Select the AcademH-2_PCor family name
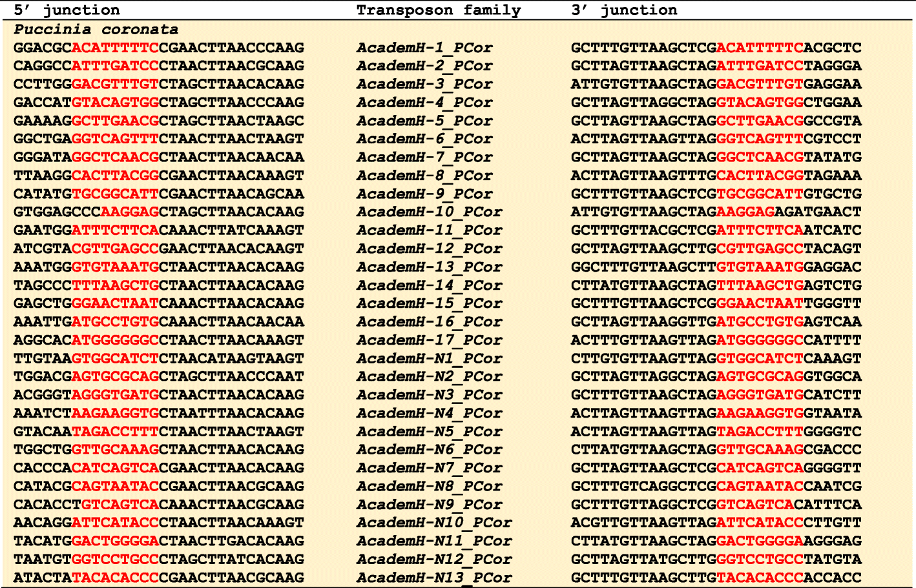916x588 pixels. 424,66
